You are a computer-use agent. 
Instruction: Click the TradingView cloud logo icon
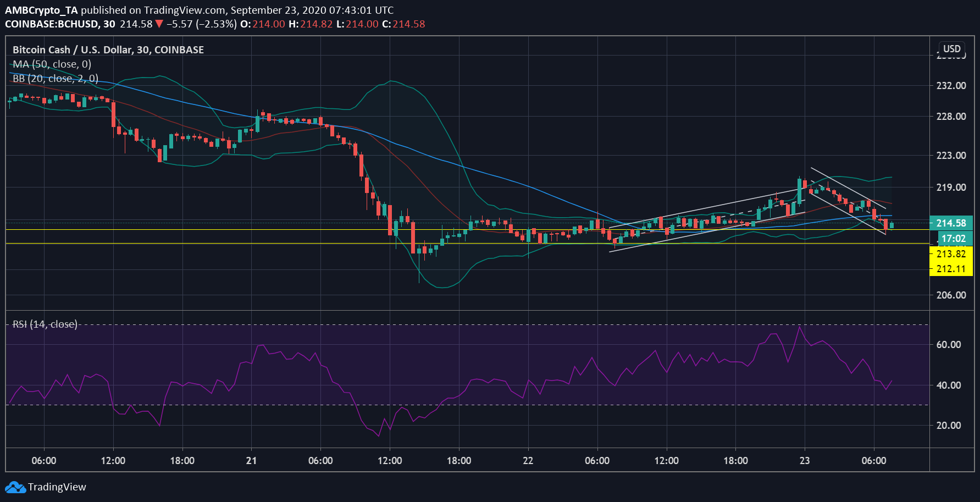(15, 487)
